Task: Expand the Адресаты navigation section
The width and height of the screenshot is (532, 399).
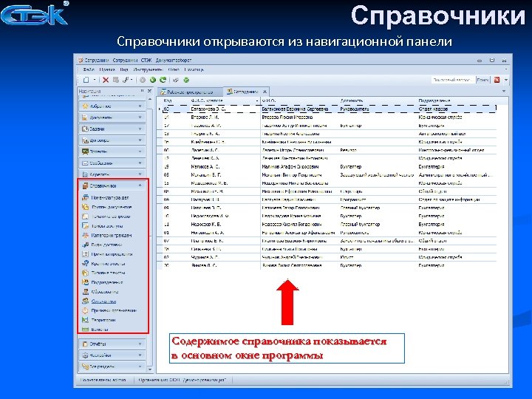Action: 112,174
